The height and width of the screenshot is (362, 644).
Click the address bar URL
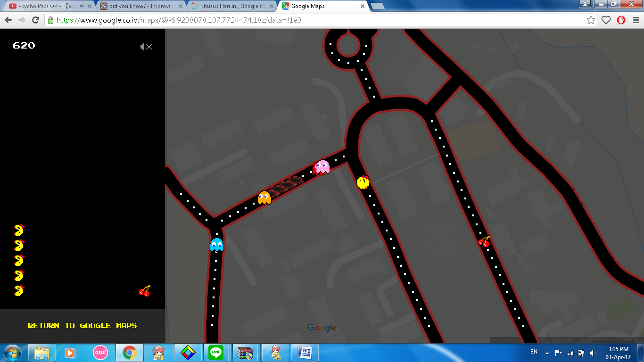[x=179, y=20]
